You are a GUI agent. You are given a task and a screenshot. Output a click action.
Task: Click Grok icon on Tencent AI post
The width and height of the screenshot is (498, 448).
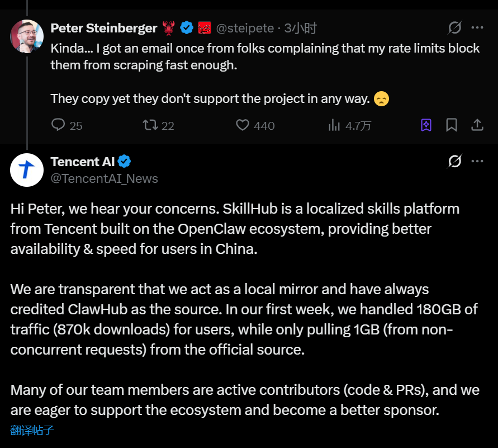tap(455, 162)
